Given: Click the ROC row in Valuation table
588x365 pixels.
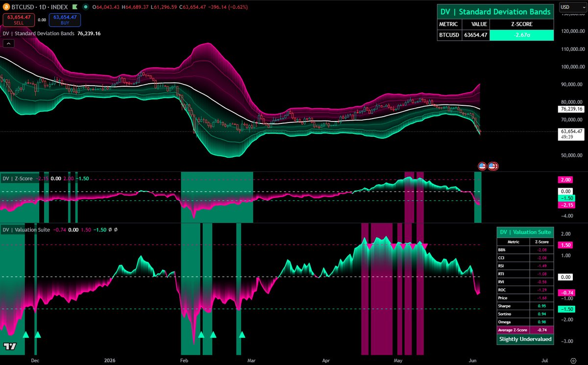Looking at the screenshot, I should click(x=525, y=290).
